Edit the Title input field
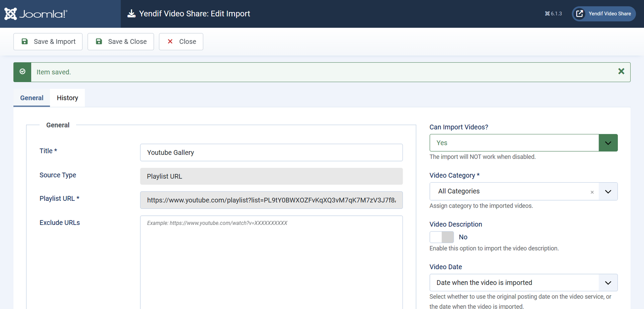Screen dimensions: 644x309 pyautogui.click(x=271, y=152)
